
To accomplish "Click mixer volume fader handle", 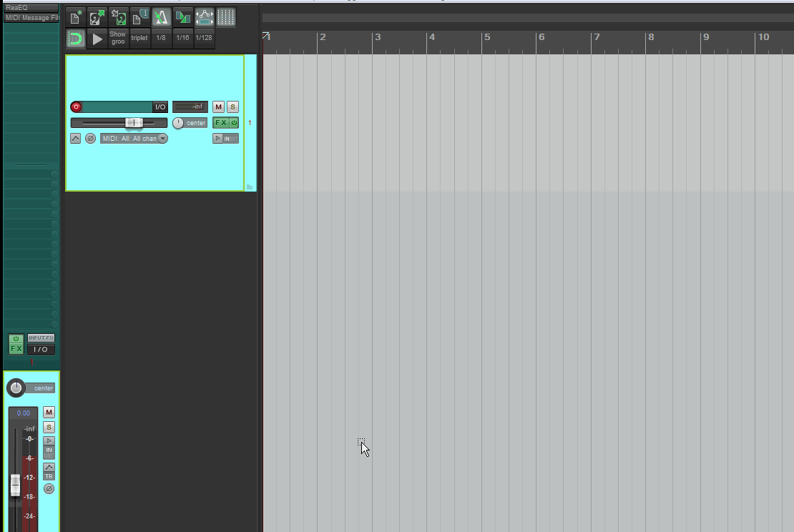I will (x=15, y=485).
